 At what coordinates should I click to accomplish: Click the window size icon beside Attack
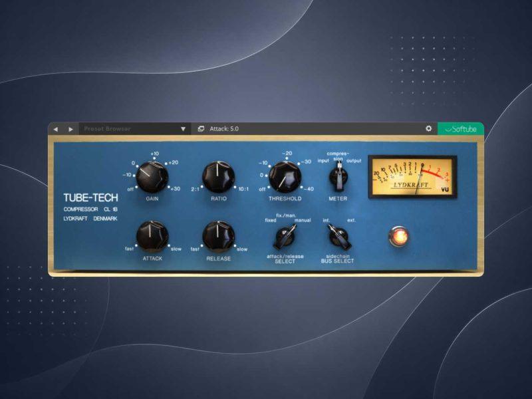201,129
